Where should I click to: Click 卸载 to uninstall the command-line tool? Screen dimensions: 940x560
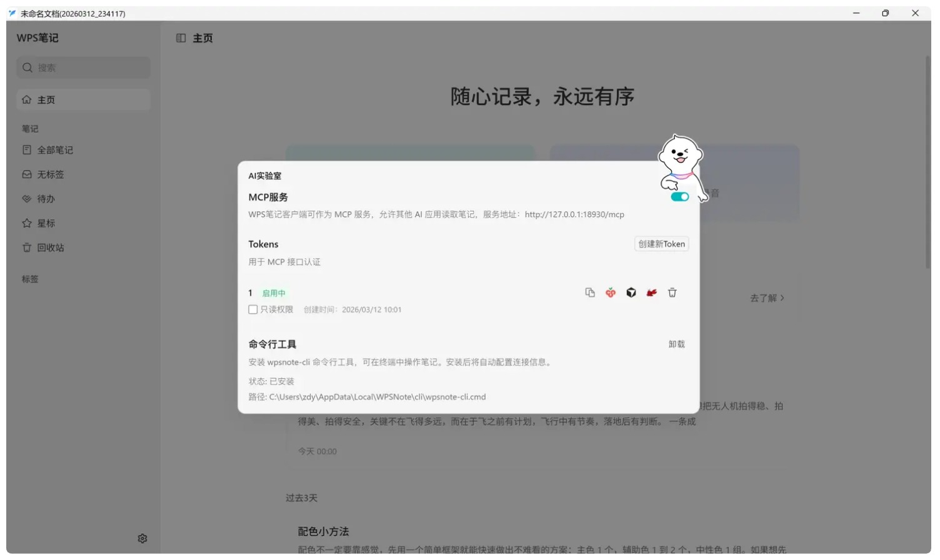point(676,344)
